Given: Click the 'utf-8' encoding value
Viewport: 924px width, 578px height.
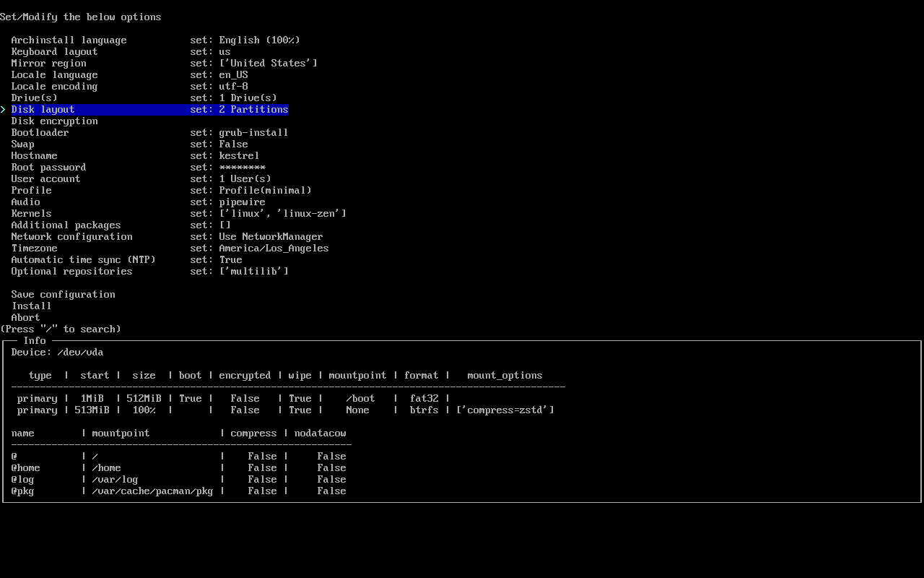Looking at the screenshot, I should (234, 87).
